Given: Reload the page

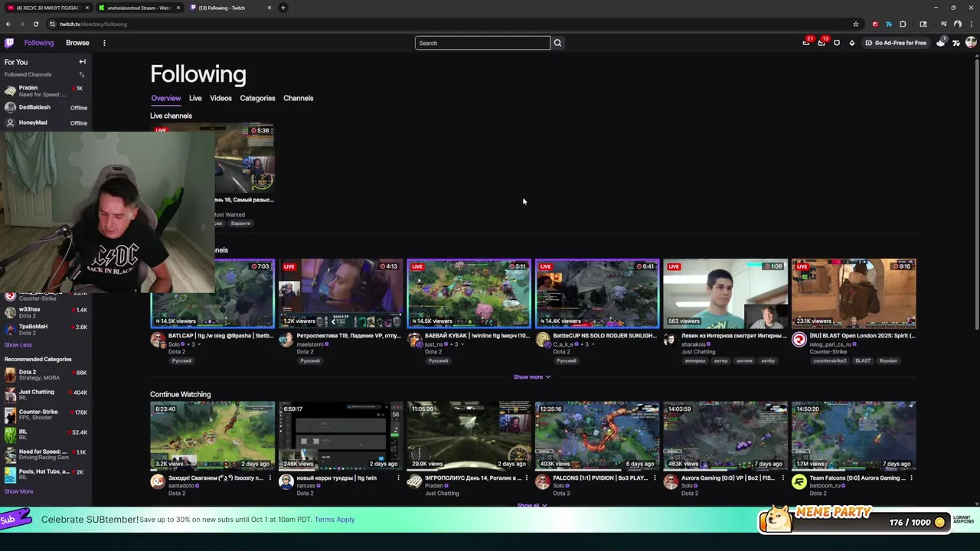Looking at the screenshot, I should [x=35, y=24].
